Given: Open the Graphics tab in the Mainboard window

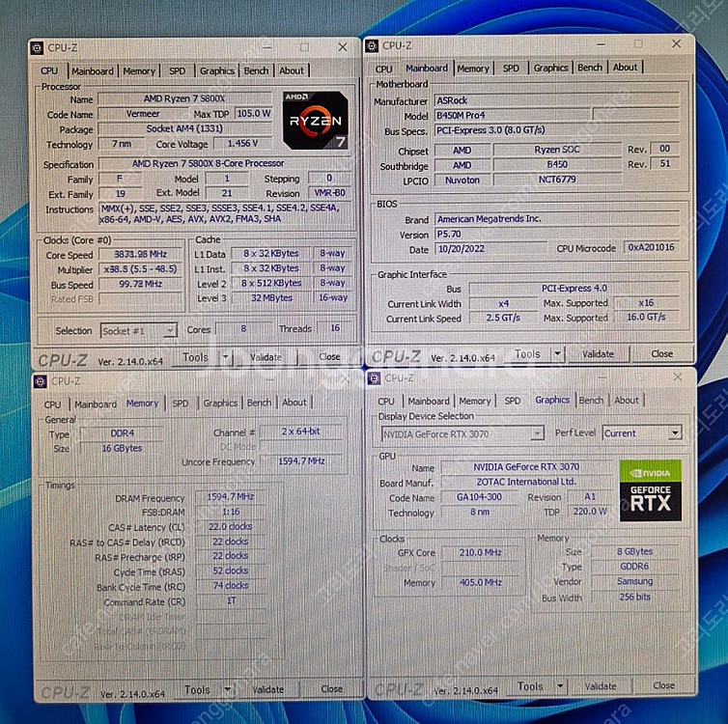Looking at the screenshot, I should pyautogui.click(x=550, y=68).
